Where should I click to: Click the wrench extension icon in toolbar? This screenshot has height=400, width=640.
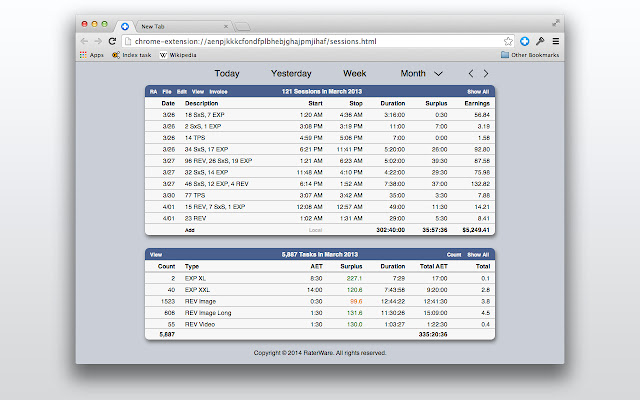[x=540, y=41]
